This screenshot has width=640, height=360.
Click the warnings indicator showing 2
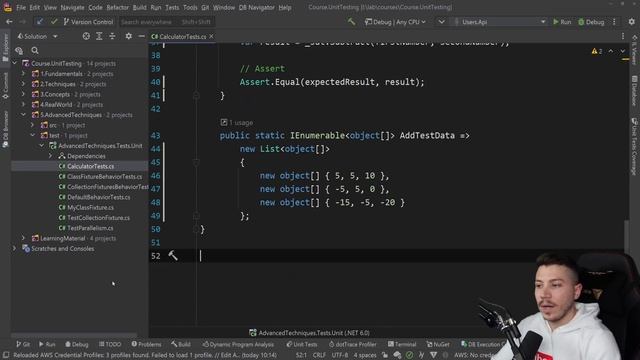pos(597,51)
